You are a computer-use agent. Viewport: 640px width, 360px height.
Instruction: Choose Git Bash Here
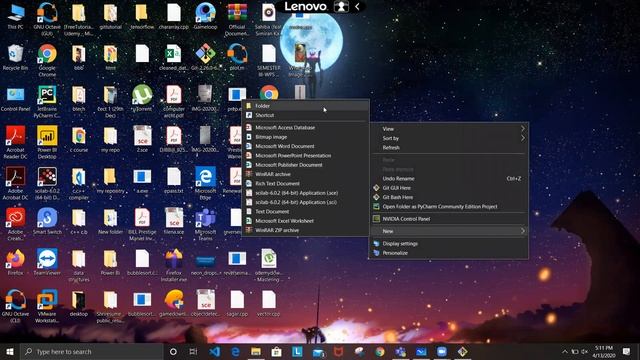(x=449, y=197)
